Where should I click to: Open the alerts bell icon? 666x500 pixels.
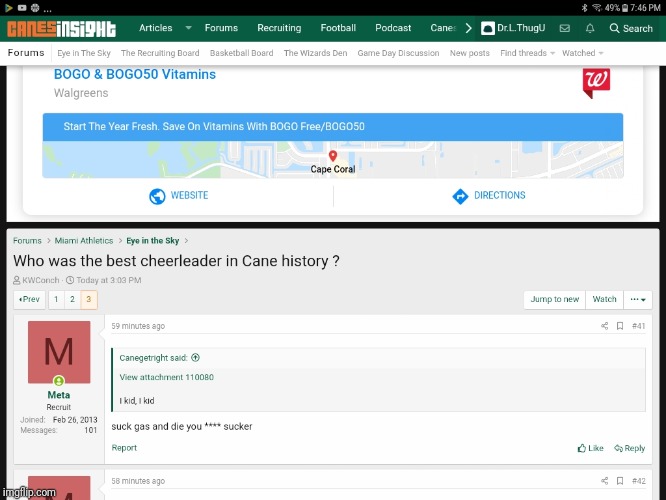point(590,28)
